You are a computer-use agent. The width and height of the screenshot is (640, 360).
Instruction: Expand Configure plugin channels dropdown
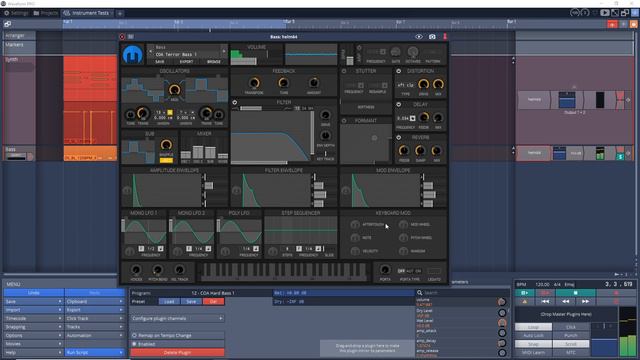point(178,318)
